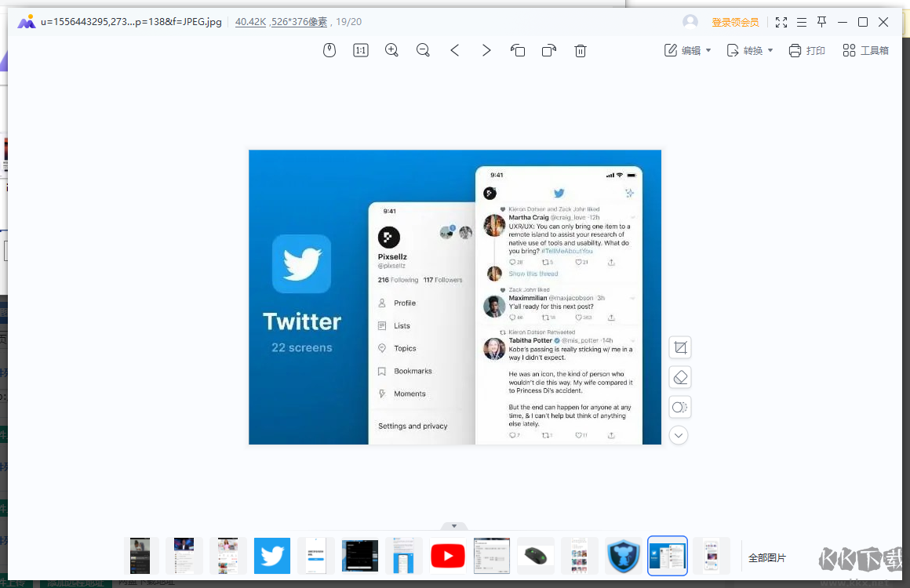
Task: Rotate the image clockwise
Action: pyautogui.click(x=549, y=50)
